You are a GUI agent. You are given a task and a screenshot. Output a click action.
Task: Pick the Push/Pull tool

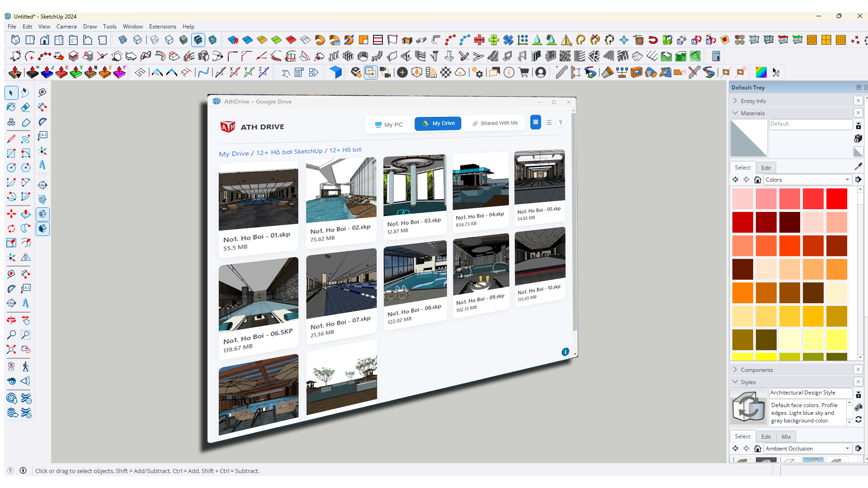tap(26, 214)
